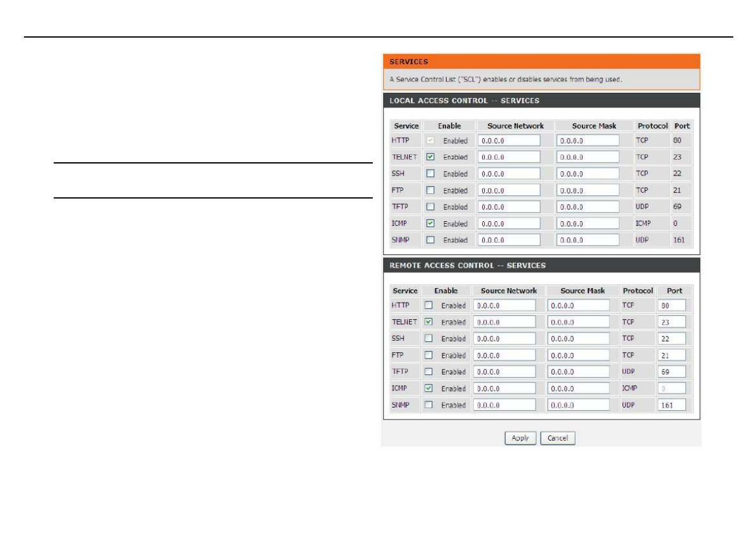Edit local FTP Source Network field
This screenshot has width=756, height=536.
(x=509, y=190)
